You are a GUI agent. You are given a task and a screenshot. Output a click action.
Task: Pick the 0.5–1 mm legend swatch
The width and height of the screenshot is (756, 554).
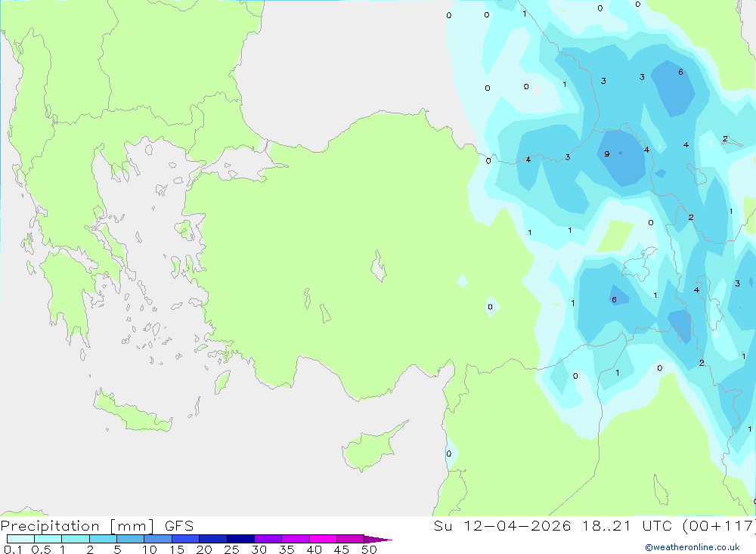(x=48, y=539)
